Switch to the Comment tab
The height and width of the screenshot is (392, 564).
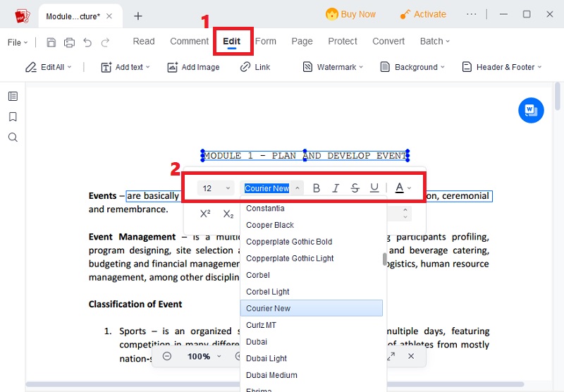click(189, 41)
